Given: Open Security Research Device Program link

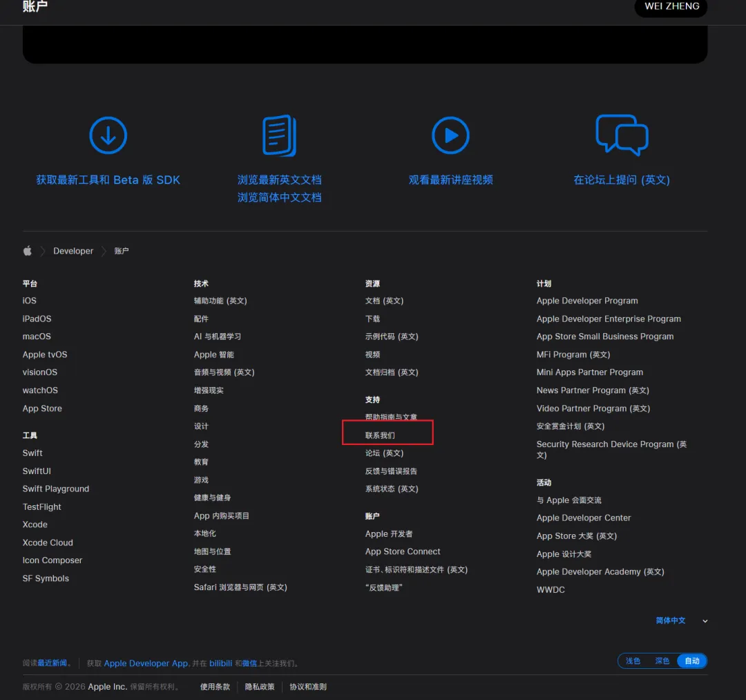Looking at the screenshot, I should coord(611,449).
